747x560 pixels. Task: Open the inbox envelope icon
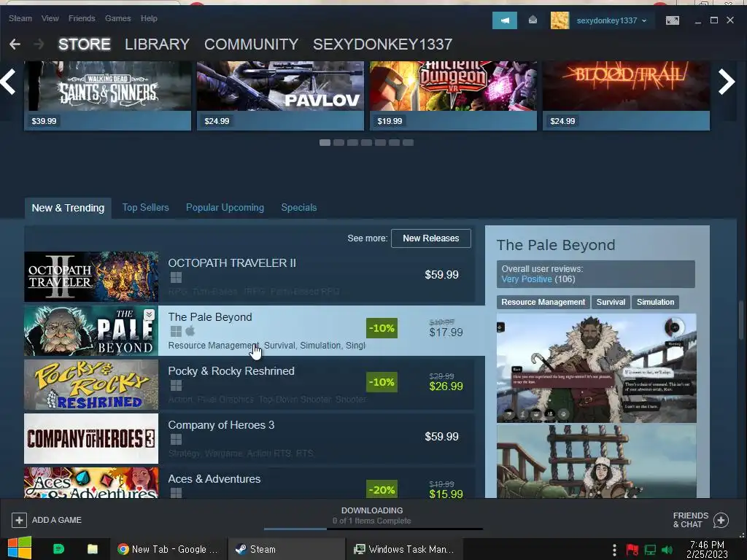tap(533, 20)
